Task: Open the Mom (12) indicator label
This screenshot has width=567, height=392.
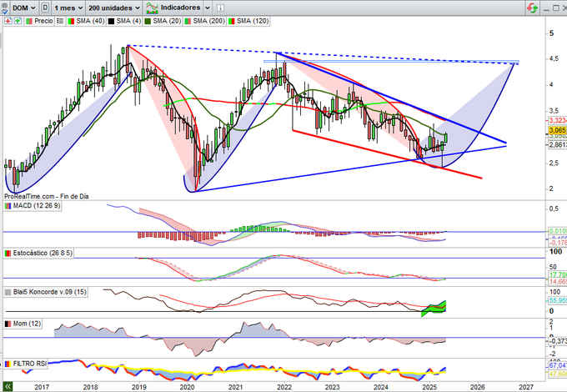Action: 27,324
